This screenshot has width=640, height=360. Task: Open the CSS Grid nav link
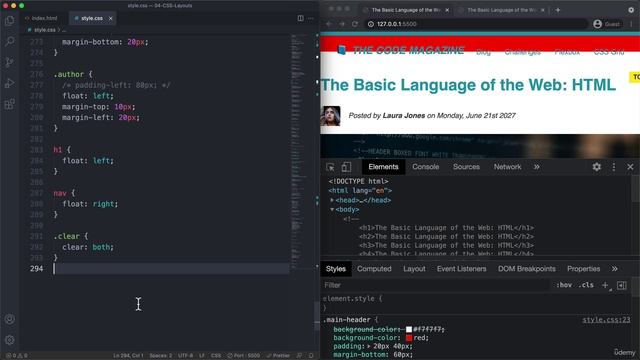(x=609, y=52)
